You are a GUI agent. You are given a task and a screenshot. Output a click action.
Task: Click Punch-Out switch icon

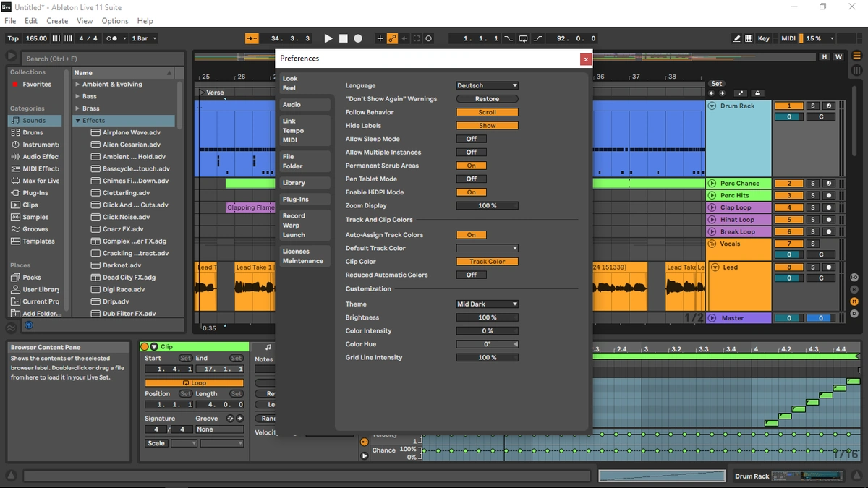coord(537,38)
